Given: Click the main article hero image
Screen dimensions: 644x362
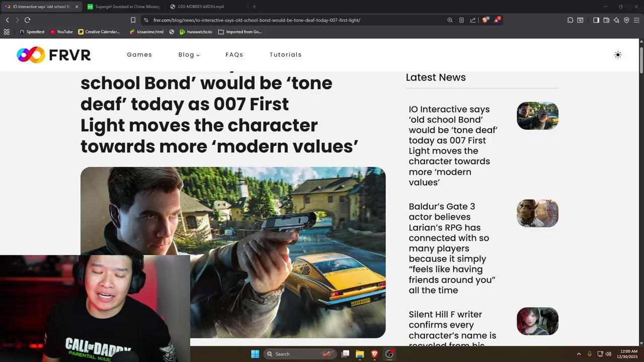Looking at the screenshot, I should click(x=233, y=252).
